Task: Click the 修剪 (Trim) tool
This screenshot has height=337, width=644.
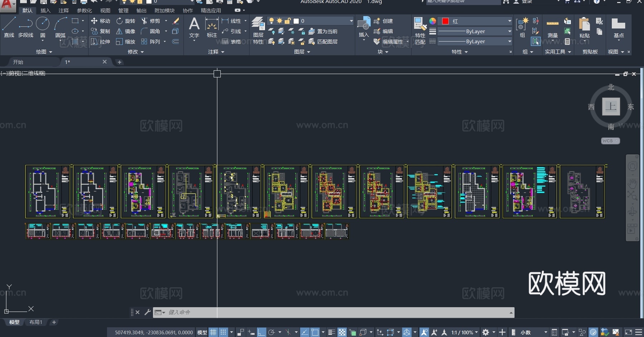Action: pyautogui.click(x=151, y=21)
